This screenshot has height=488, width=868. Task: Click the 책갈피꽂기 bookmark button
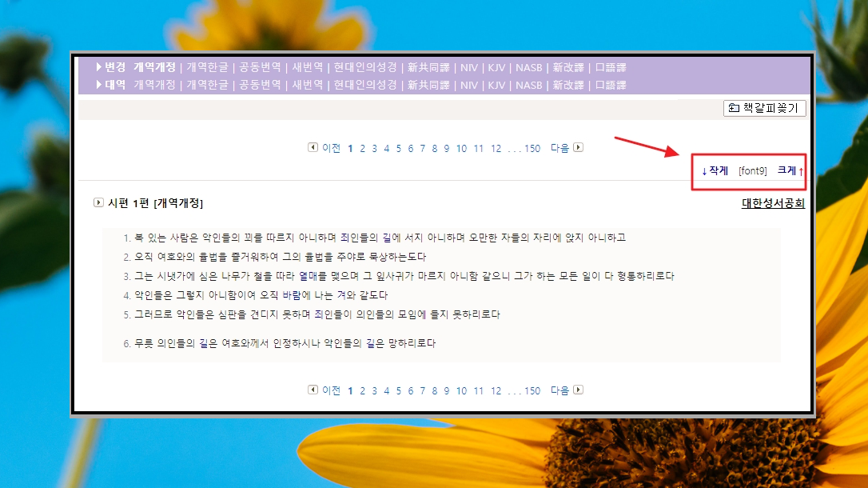click(764, 108)
